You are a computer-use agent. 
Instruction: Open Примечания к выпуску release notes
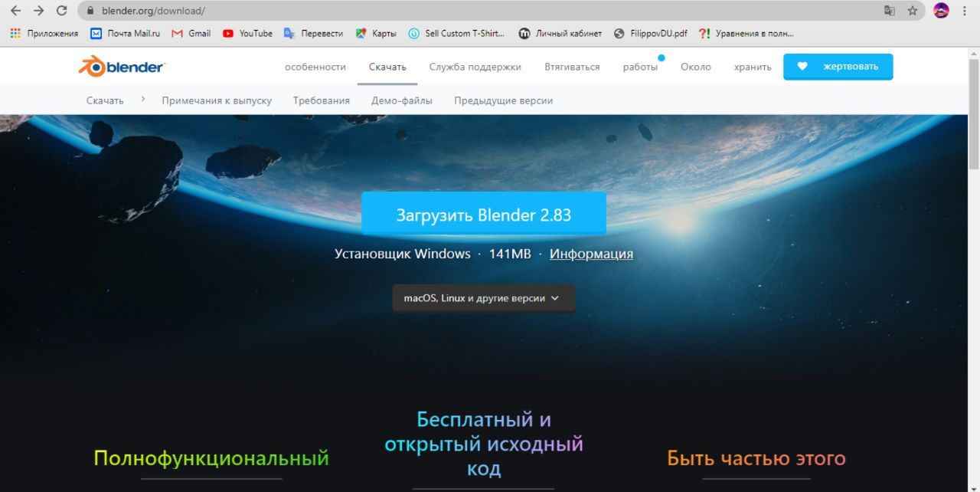[217, 100]
